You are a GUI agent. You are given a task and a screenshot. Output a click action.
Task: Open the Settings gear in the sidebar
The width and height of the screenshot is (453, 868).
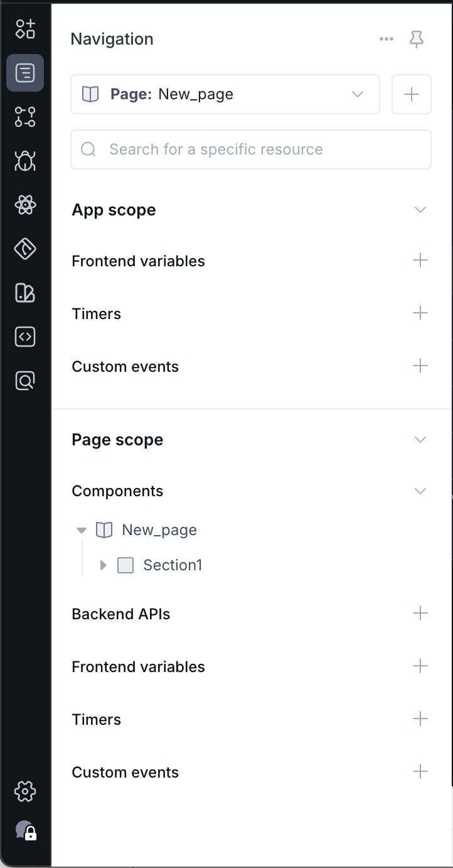tap(25, 791)
